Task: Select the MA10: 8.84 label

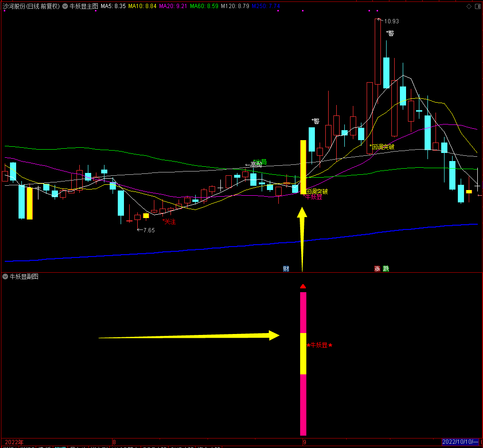Action: coord(142,6)
